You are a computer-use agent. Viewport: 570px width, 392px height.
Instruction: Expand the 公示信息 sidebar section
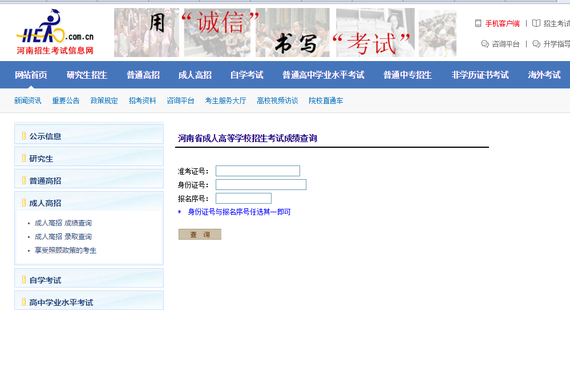coord(89,134)
